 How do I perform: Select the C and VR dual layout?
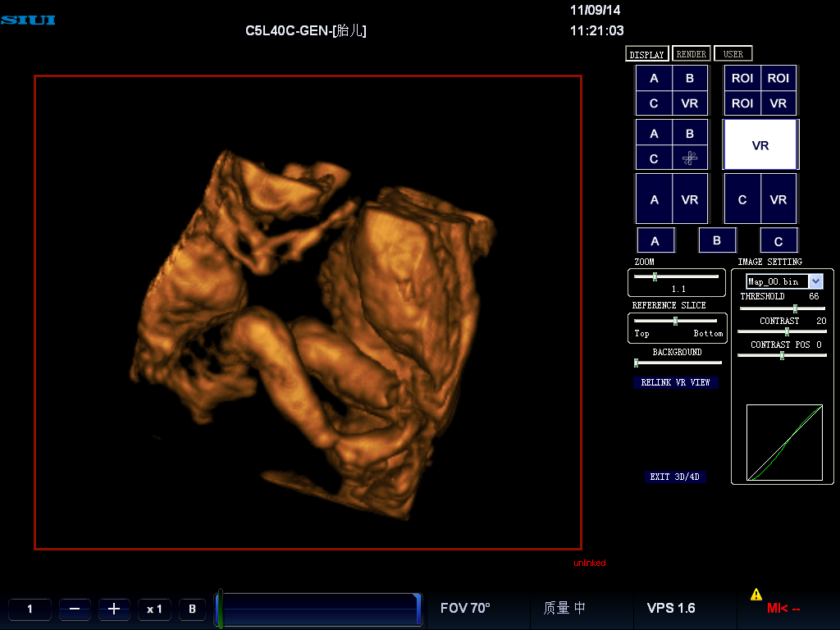(760, 199)
